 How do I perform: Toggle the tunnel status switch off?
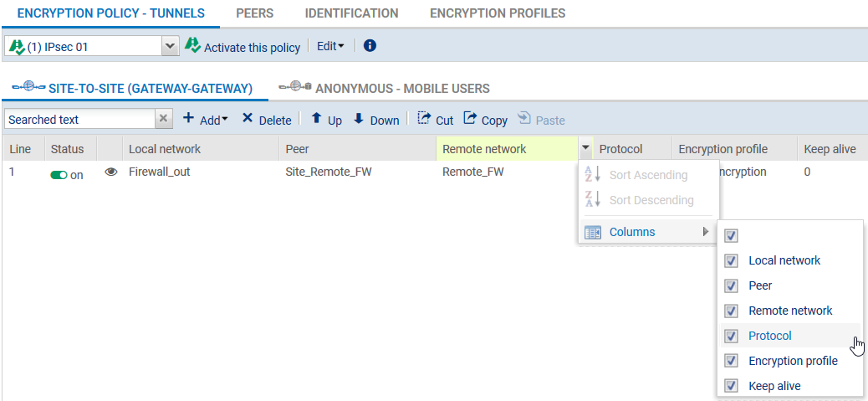59,175
